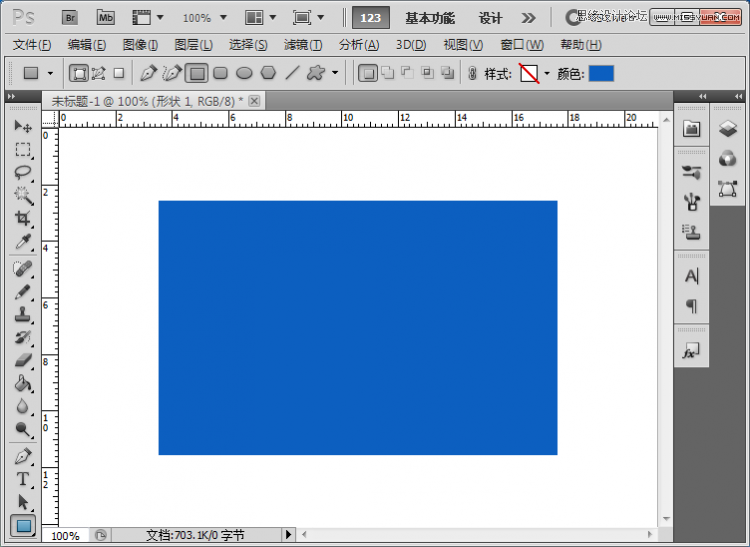
Task: Select the Eyedropper tool
Action: [x=22, y=242]
